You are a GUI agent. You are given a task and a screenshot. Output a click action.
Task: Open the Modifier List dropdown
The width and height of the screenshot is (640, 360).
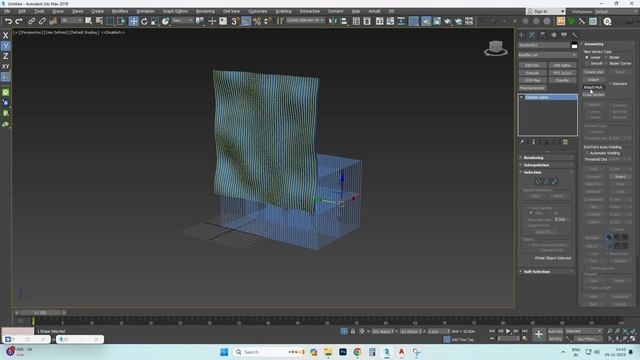(x=547, y=55)
